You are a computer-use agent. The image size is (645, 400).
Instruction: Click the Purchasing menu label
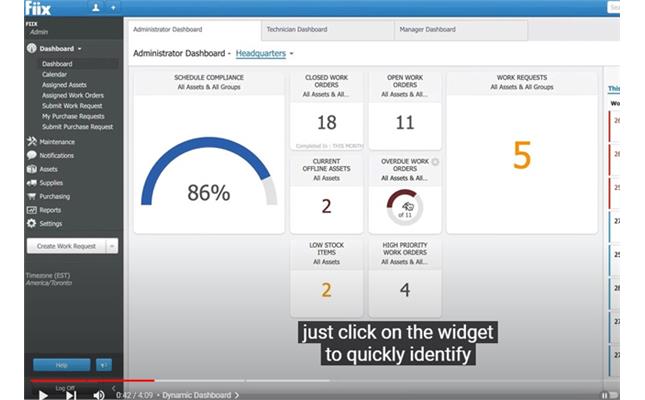click(x=55, y=196)
